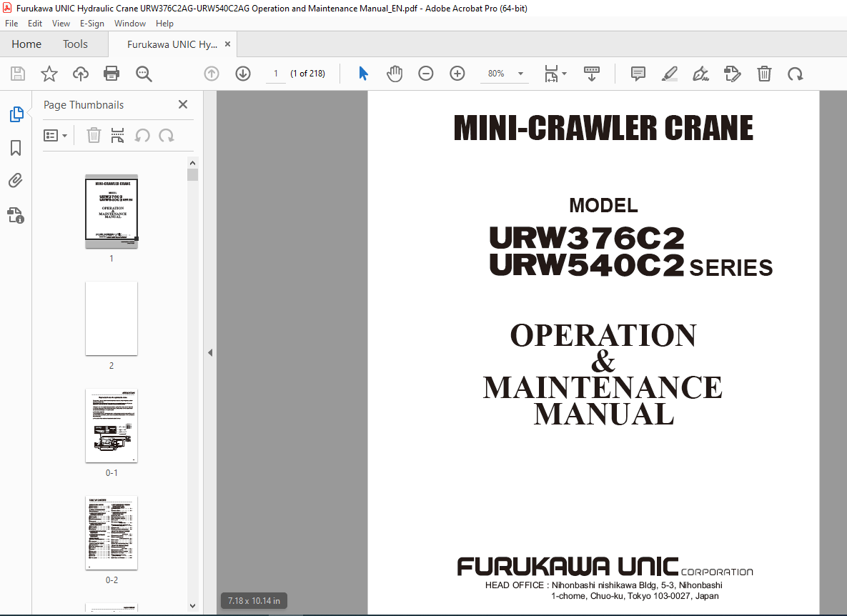Add a sticky note comment

point(638,74)
